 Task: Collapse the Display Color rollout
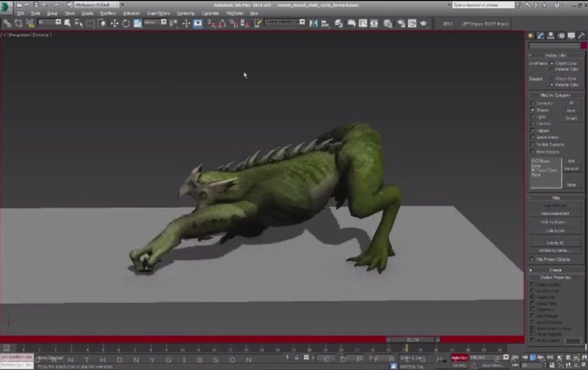pos(555,55)
